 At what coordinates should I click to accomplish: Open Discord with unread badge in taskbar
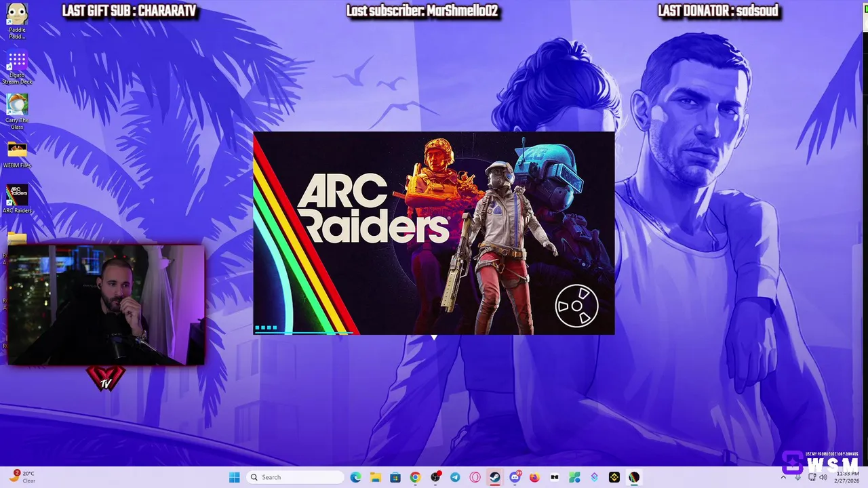[515, 477]
